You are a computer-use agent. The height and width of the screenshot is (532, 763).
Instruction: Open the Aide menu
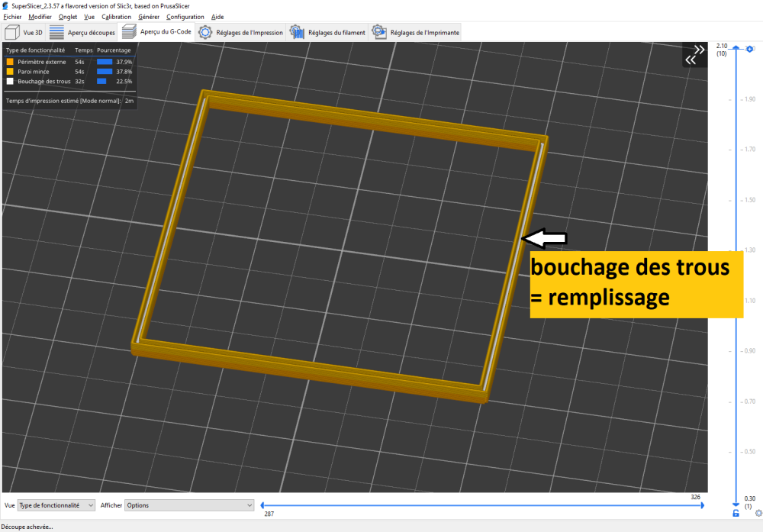click(217, 17)
